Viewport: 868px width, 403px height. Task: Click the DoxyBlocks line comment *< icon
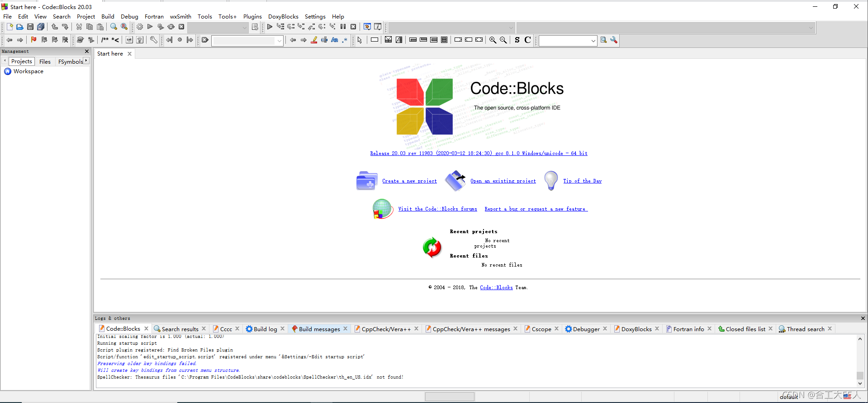click(x=115, y=40)
